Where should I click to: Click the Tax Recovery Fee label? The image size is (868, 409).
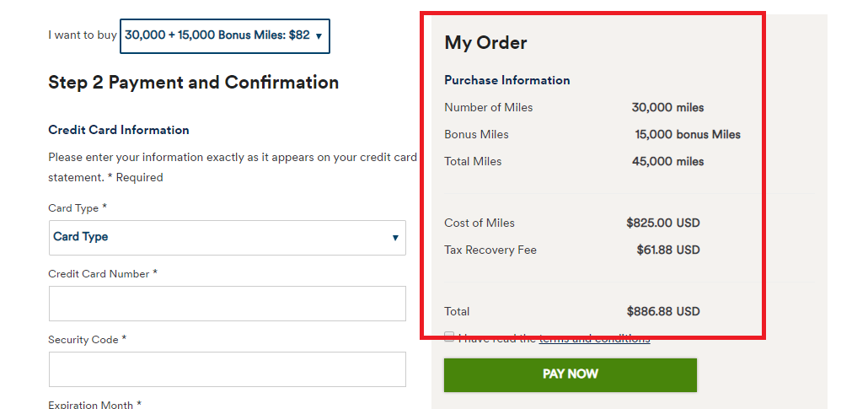490,250
